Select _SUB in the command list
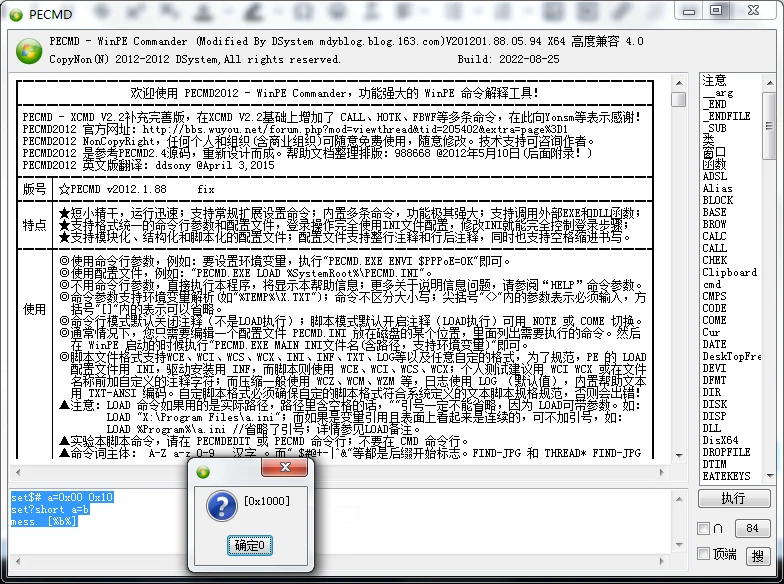The image size is (784, 584). (715, 128)
